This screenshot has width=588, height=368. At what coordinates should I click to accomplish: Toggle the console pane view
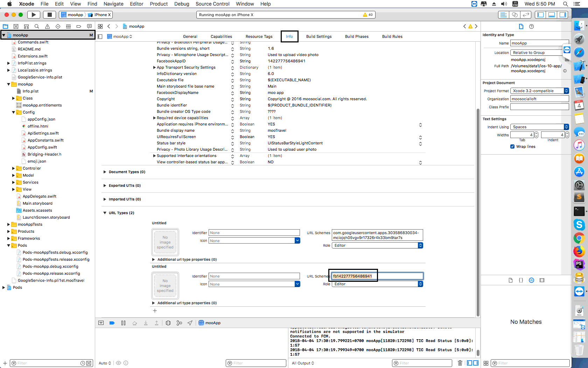pos(476,363)
